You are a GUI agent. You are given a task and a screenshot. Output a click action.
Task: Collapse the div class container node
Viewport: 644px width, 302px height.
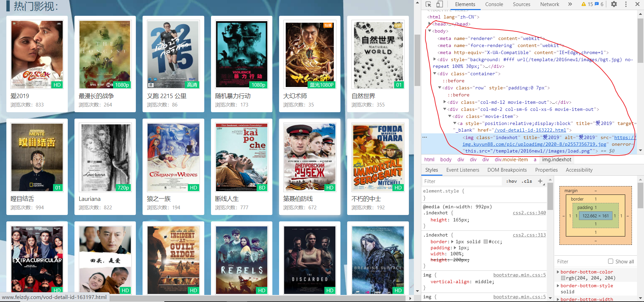point(435,74)
